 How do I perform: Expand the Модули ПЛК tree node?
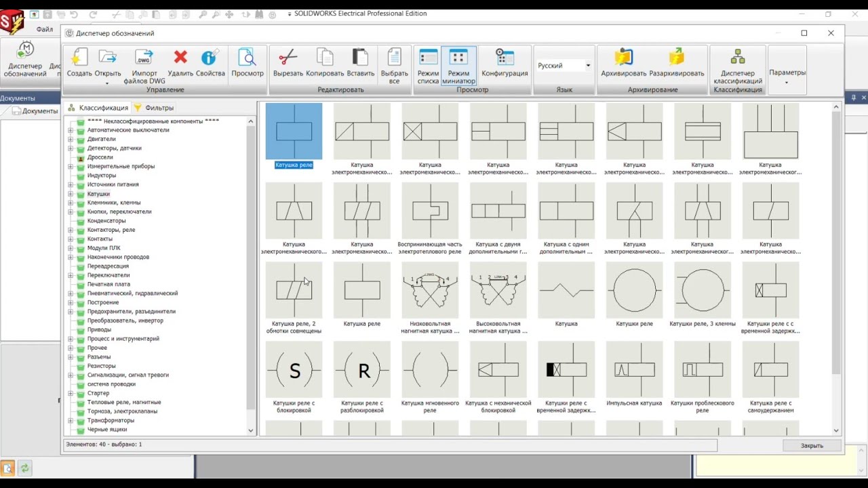point(71,248)
